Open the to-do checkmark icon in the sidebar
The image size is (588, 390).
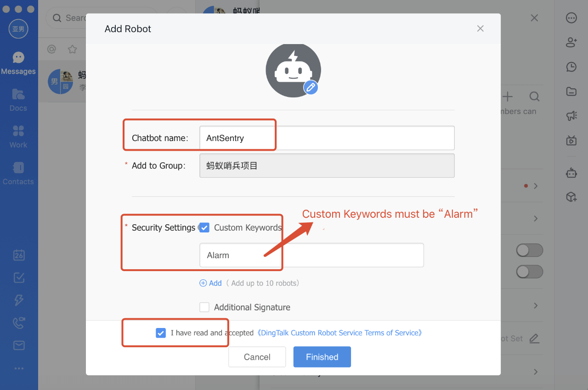pos(19,277)
